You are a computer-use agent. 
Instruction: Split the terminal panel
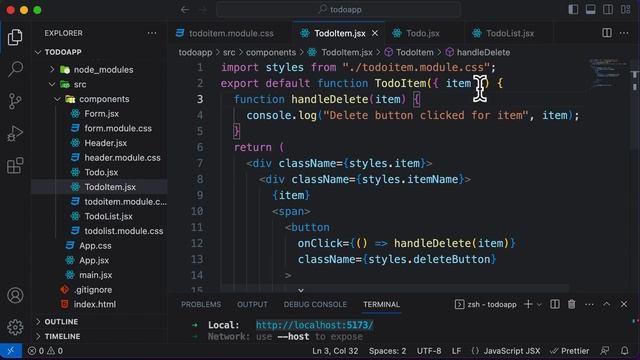tap(555, 304)
